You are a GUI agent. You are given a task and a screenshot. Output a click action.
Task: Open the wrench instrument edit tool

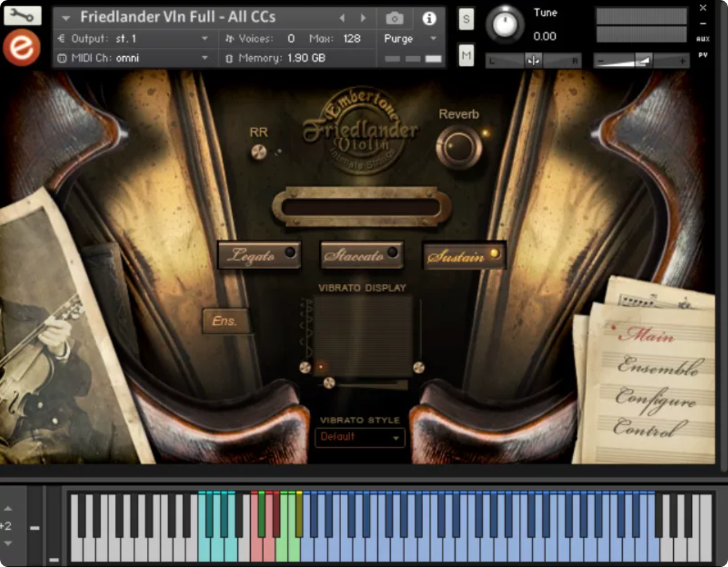click(x=23, y=15)
